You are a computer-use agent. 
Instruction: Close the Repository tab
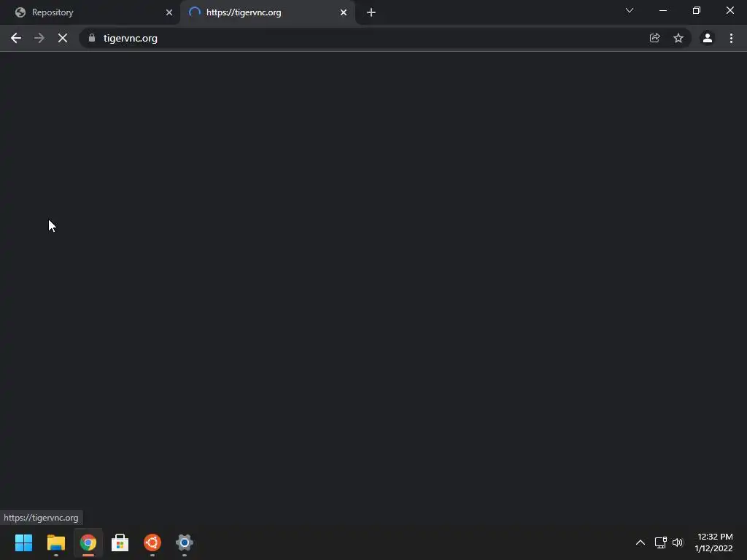169,12
